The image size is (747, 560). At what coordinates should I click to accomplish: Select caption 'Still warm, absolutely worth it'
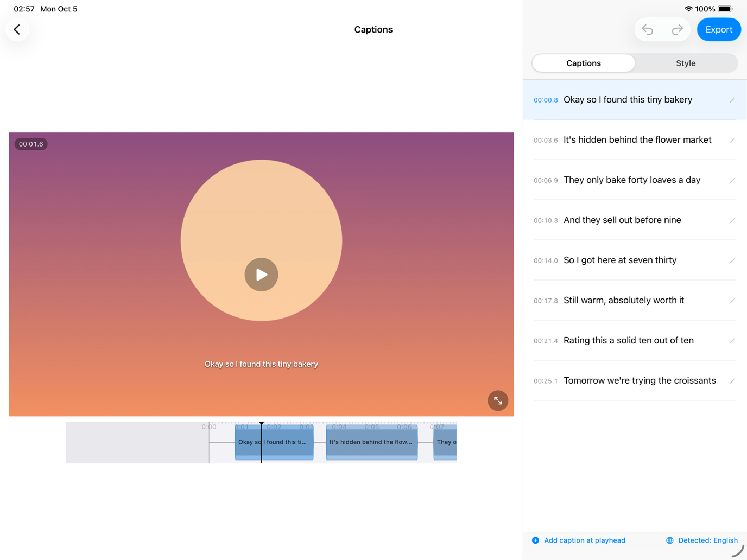[635, 301]
